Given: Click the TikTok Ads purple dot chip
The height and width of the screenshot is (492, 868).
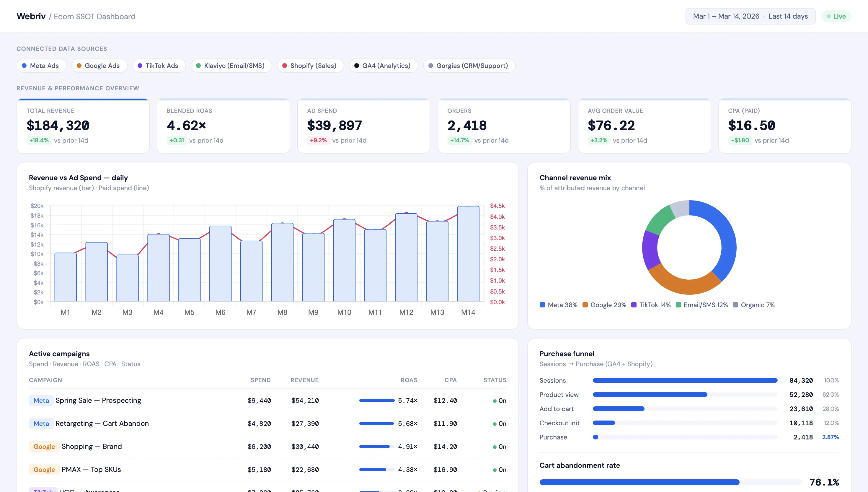Looking at the screenshot, I should click(x=159, y=66).
